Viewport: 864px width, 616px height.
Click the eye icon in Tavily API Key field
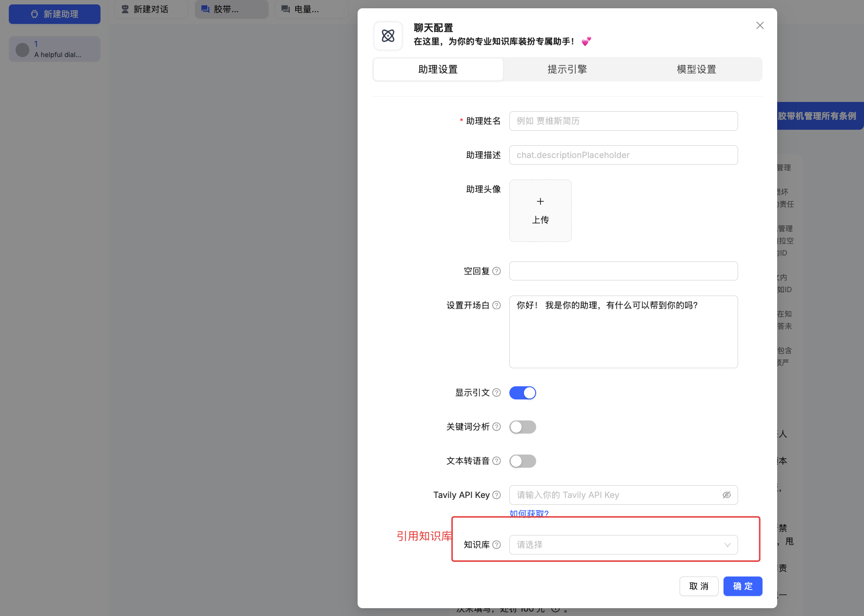(x=727, y=495)
